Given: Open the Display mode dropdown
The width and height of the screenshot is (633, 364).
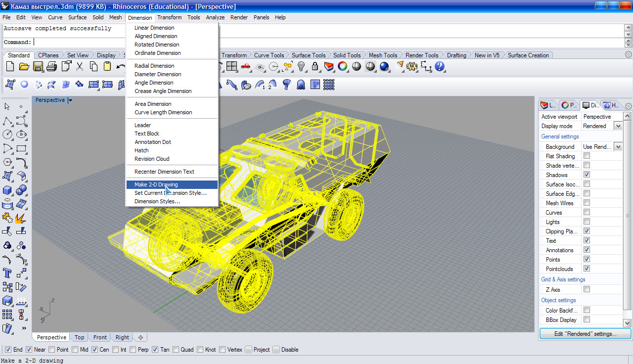Looking at the screenshot, I should [x=618, y=126].
